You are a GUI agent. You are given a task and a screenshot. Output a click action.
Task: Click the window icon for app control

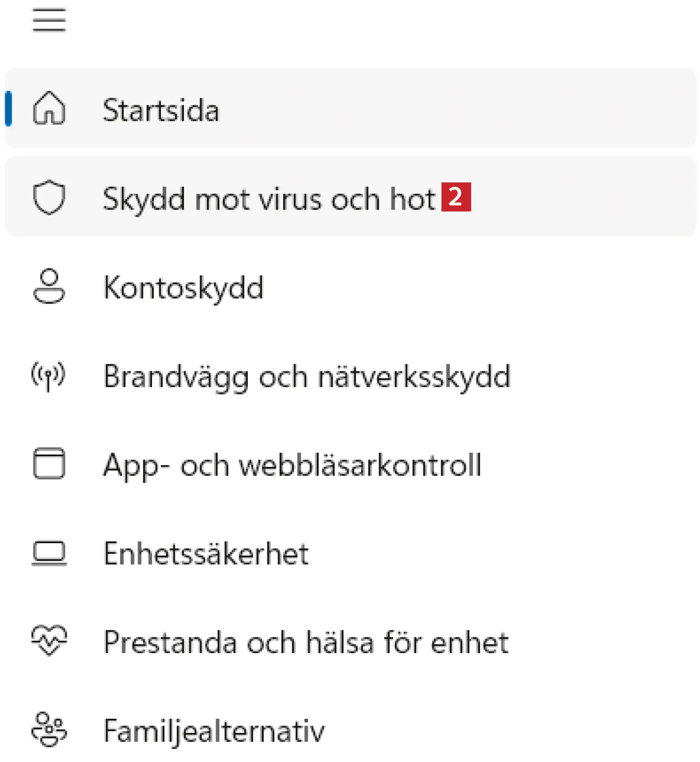pyautogui.click(x=49, y=464)
